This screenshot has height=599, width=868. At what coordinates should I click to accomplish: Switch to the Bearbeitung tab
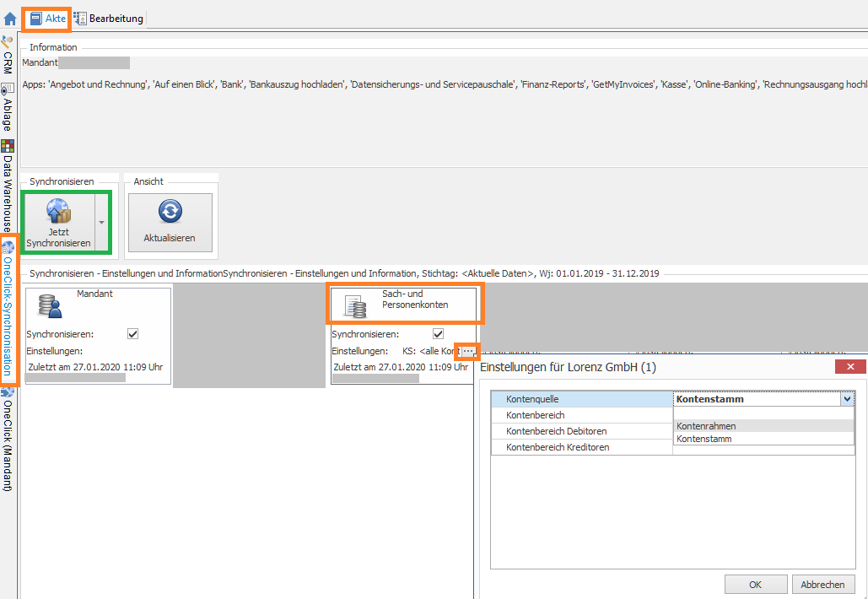coord(109,19)
